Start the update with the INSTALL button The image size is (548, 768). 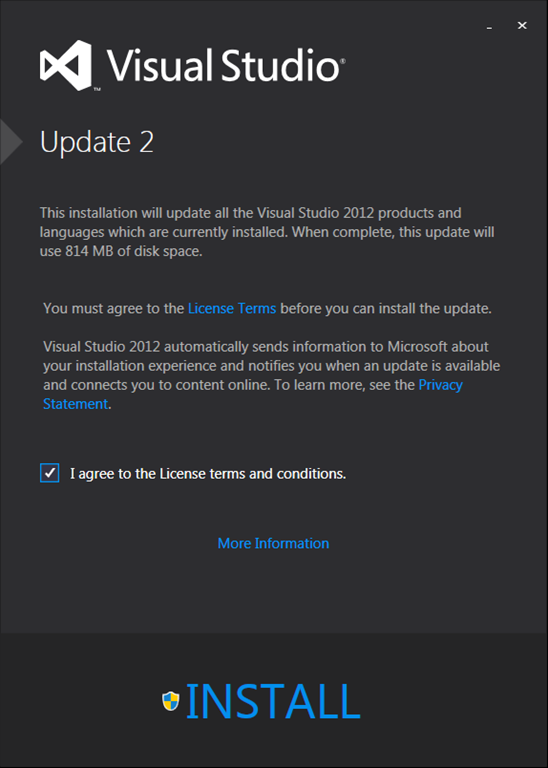(273, 701)
